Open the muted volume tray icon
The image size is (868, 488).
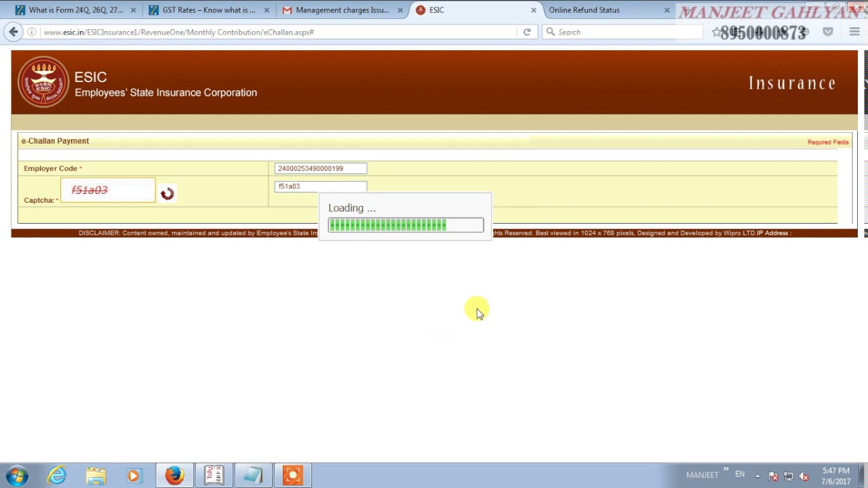(804, 476)
